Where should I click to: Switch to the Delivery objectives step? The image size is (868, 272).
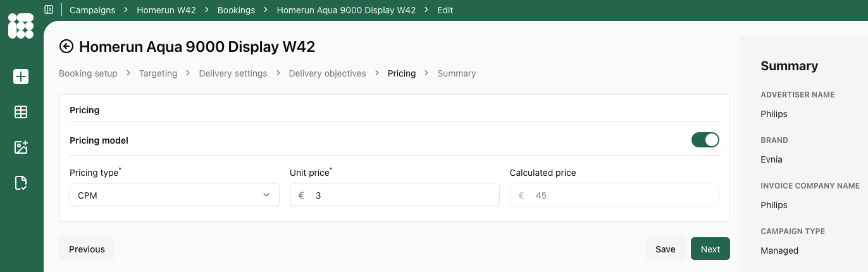click(x=327, y=73)
